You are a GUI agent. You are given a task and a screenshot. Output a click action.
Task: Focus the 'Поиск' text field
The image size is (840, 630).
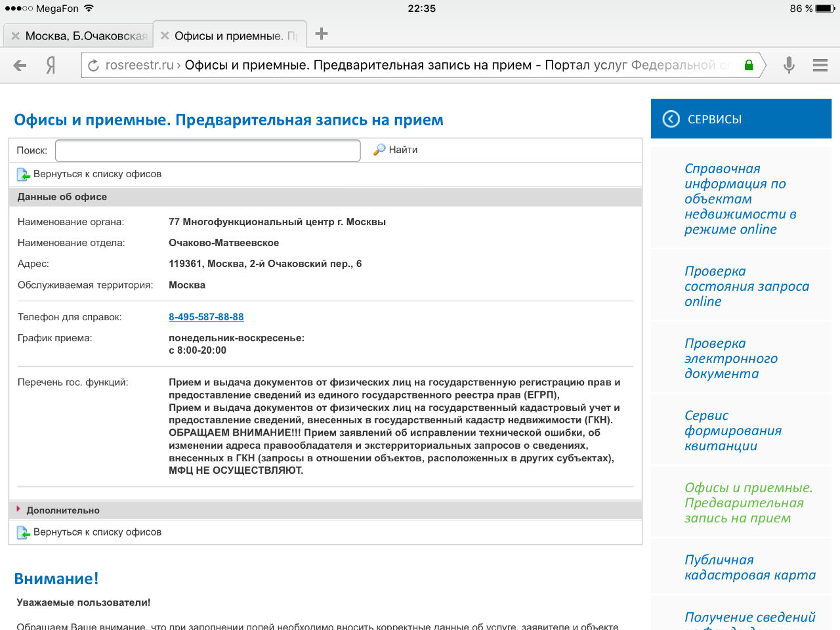[207, 150]
